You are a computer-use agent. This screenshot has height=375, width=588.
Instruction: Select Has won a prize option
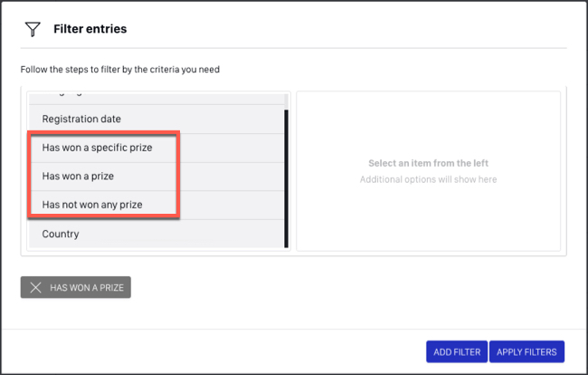click(x=156, y=177)
